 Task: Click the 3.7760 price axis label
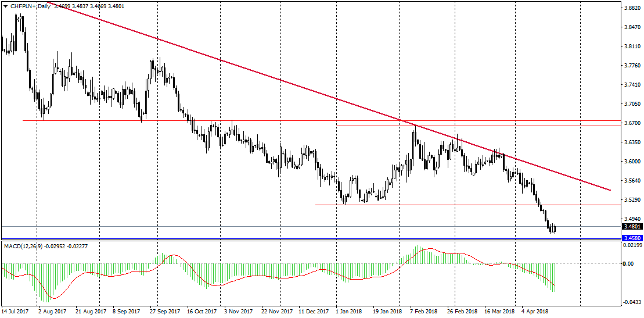632,66
